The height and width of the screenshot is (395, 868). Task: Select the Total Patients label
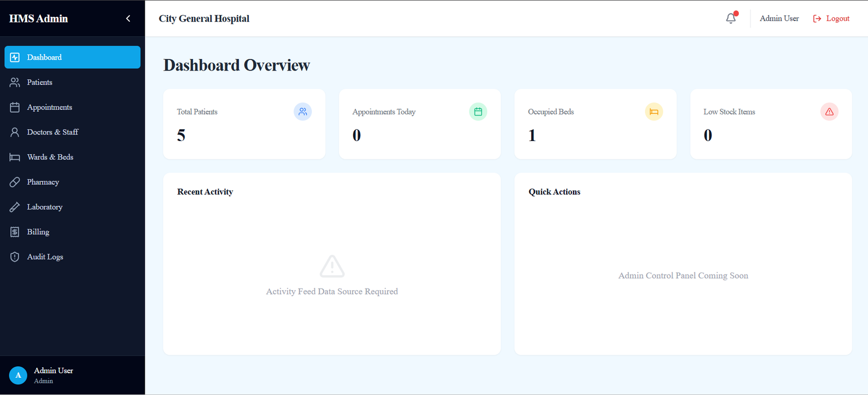click(197, 112)
